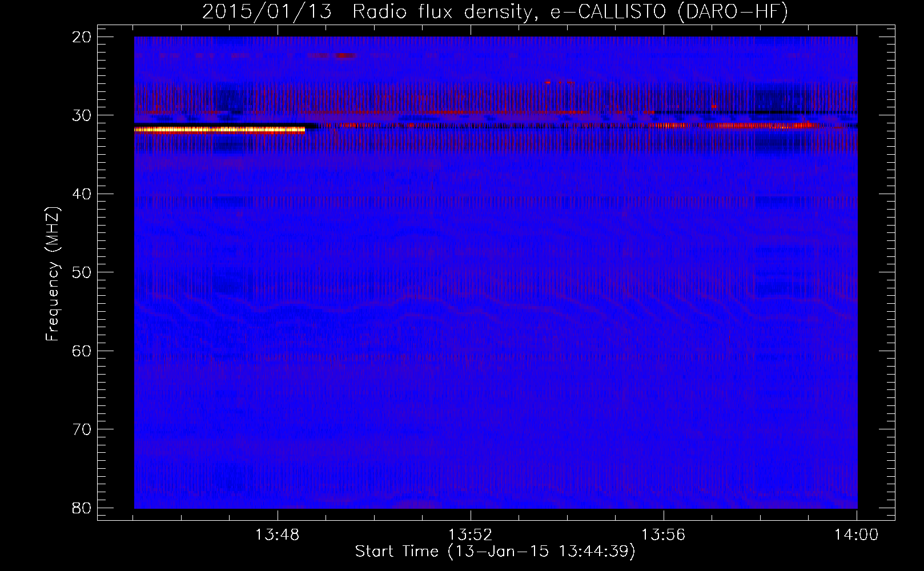Click the 14:00 time tick label
This screenshot has height=571, width=924.
click(x=856, y=535)
